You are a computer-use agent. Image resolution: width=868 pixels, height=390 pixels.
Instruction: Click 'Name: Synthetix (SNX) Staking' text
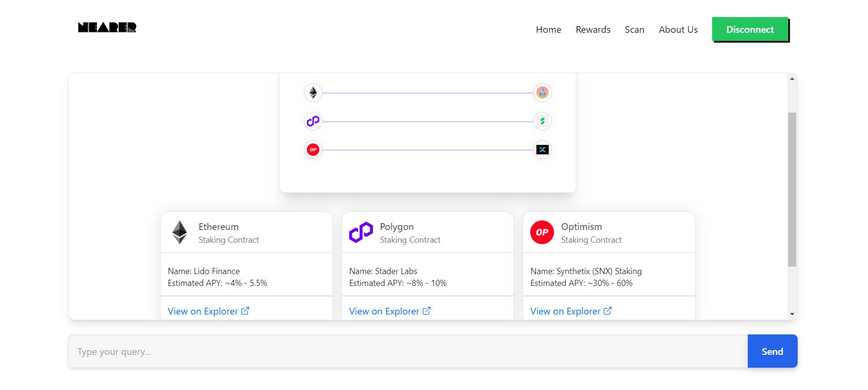coord(586,271)
